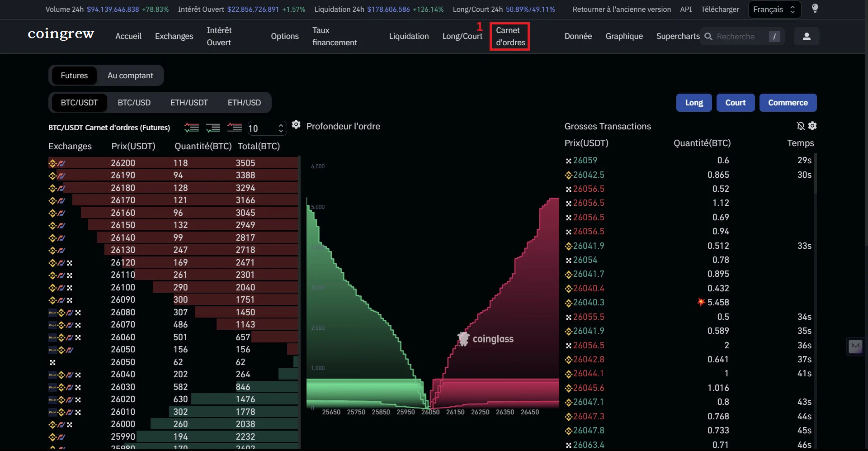
Task: Click the blue Long button
Action: [693, 103]
